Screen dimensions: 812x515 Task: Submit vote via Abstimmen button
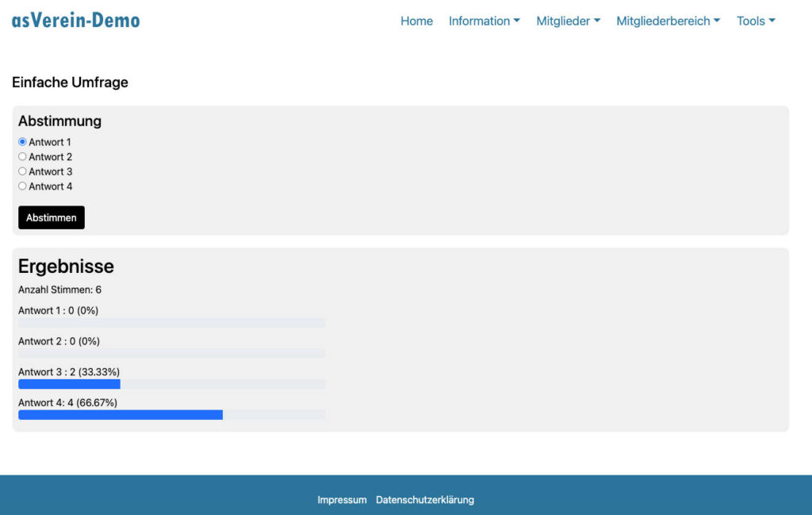tap(51, 217)
